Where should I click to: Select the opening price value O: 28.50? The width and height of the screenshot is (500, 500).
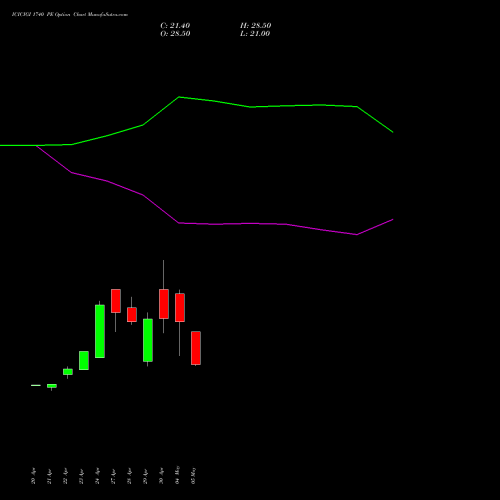click(x=175, y=34)
